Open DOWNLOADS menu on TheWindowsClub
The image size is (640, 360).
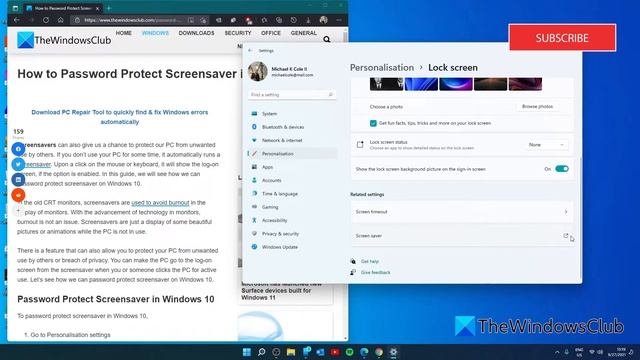(x=196, y=33)
